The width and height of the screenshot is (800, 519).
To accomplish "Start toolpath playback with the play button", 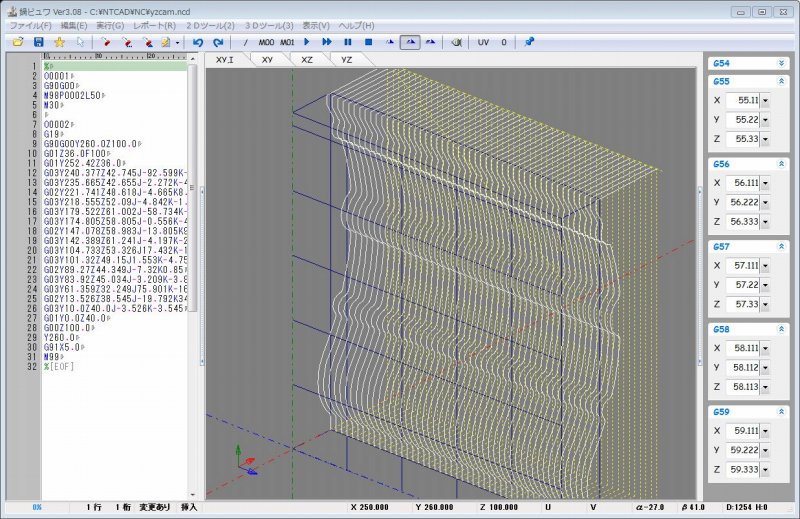I will [307, 42].
